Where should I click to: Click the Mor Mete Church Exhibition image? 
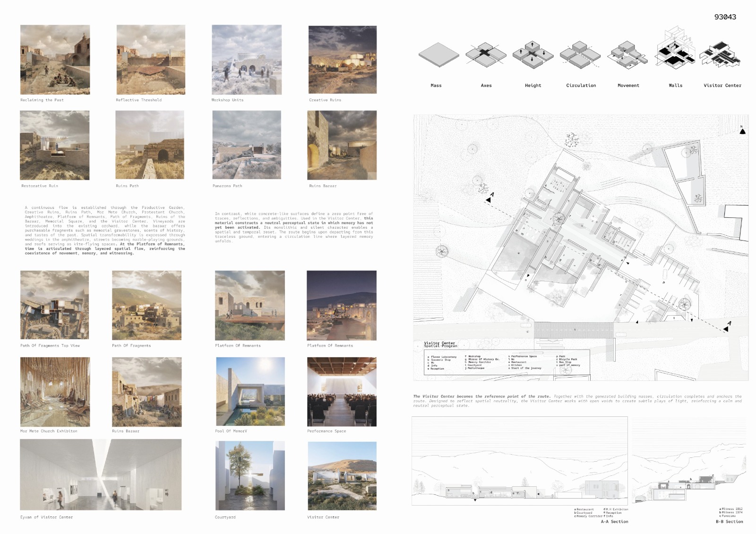54,392
